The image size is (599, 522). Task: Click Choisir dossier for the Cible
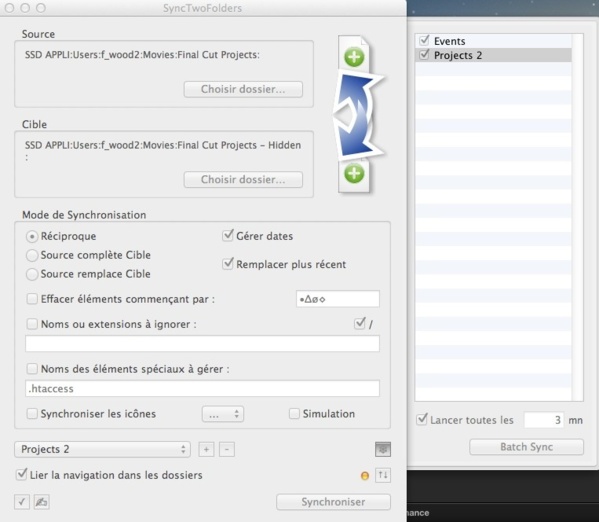click(x=243, y=180)
